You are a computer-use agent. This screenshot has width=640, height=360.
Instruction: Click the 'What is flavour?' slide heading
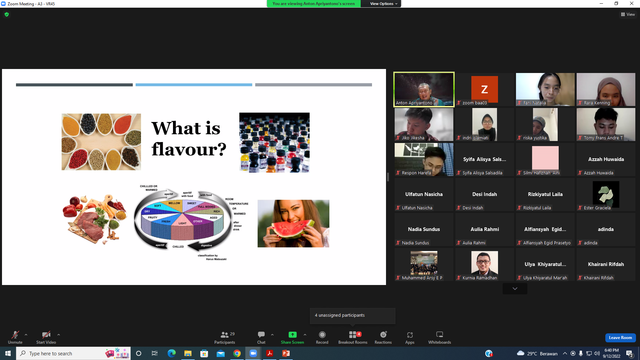coord(189,139)
